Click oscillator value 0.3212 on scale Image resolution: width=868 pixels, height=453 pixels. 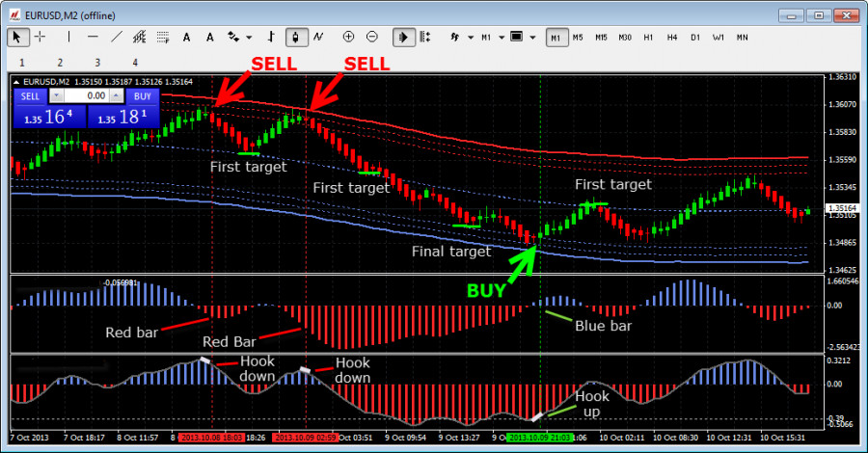[839, 360]
